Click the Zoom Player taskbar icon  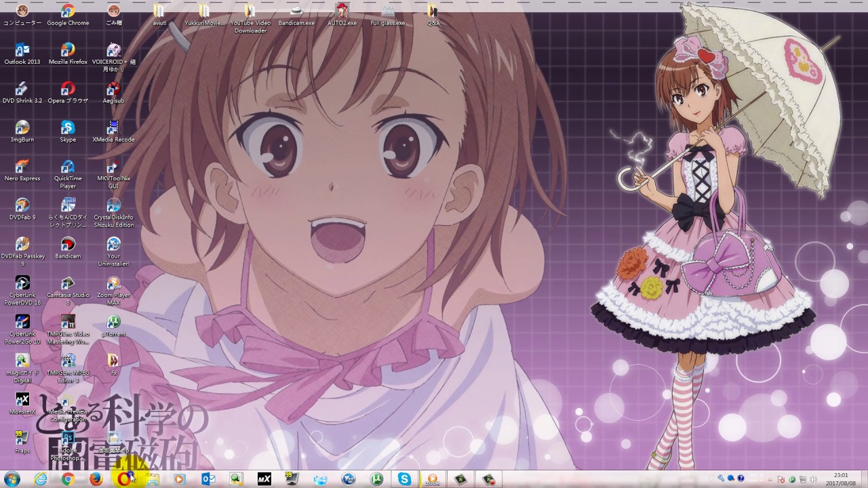pyautogui.click(x=433, y=479)
